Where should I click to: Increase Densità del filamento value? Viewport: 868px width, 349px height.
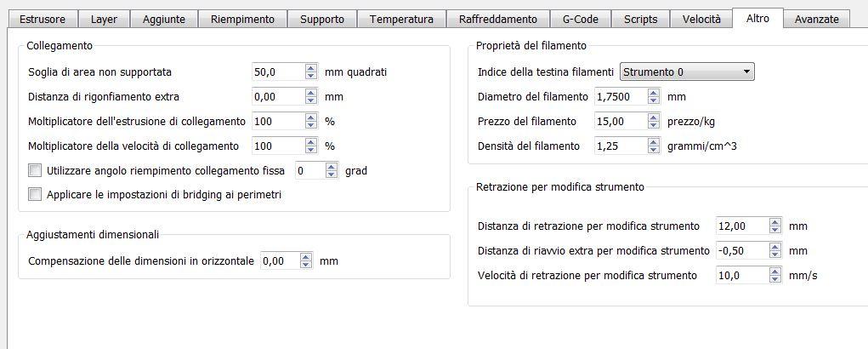coord(654,142)
